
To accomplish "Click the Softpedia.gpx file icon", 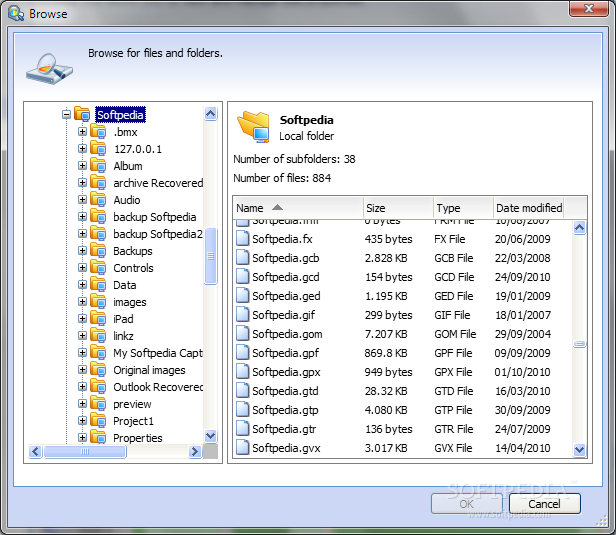I will 243,372.
